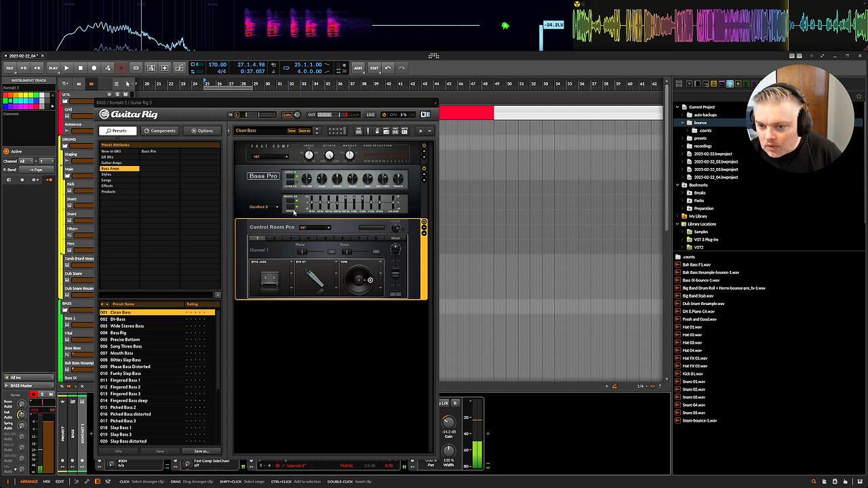Select the Bass Pro attribute entry
The width and height of the screenshot is (868, 488).
point(149,151)
